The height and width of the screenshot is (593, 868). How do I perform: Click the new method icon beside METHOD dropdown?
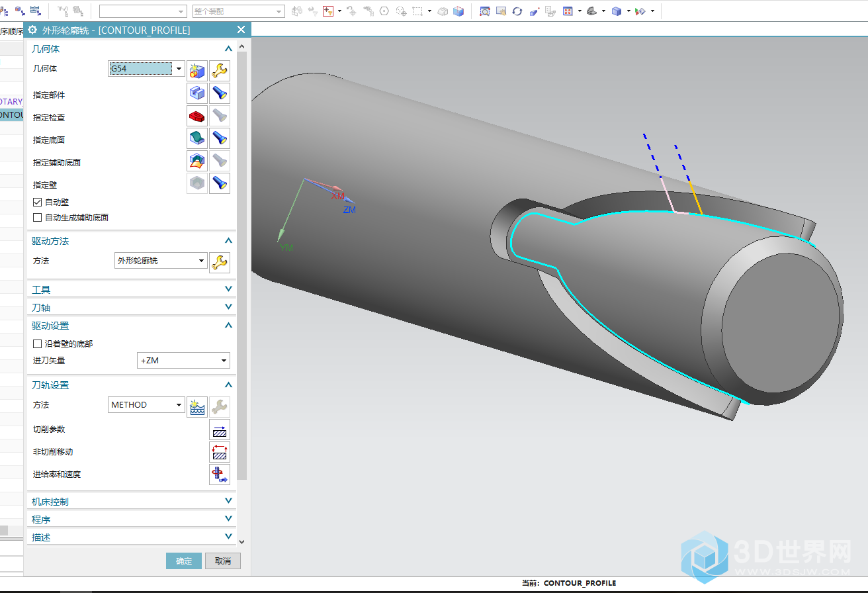click(197, 406)
